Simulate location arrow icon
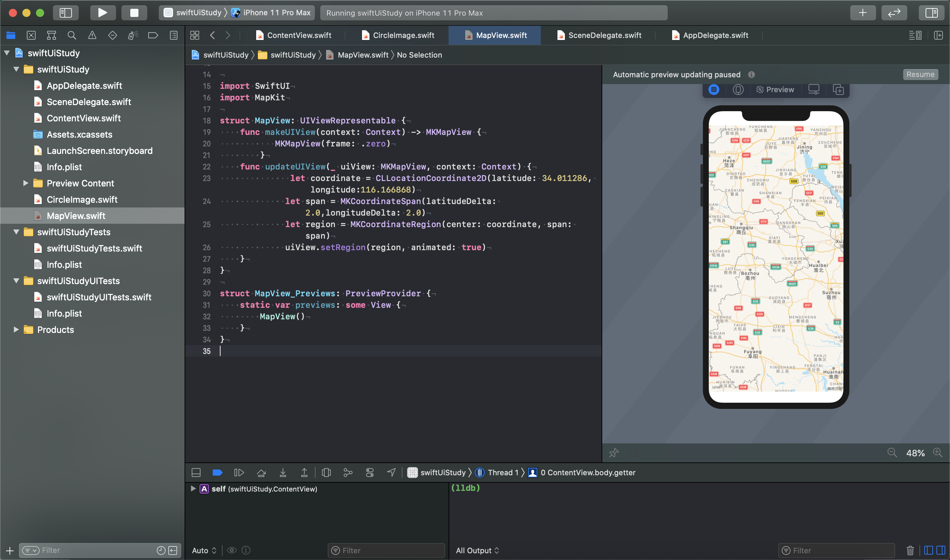Viewport: 950px width, 560px height. pyautogui.click(x=392, y=473)
